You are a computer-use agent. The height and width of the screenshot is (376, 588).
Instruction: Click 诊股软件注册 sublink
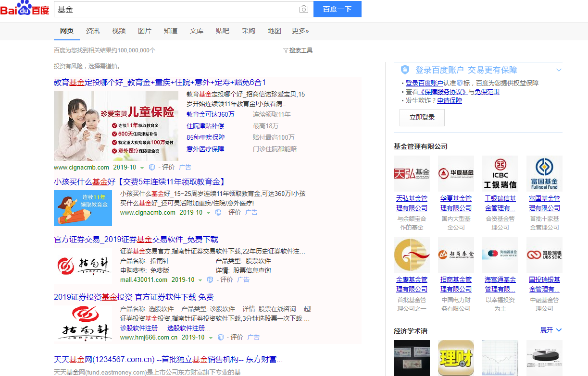(x=139, y=328)
